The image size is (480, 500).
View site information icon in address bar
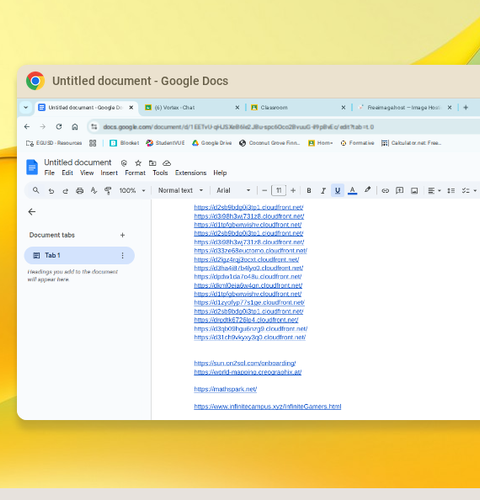pyautogui.click(x=94, y=127)
